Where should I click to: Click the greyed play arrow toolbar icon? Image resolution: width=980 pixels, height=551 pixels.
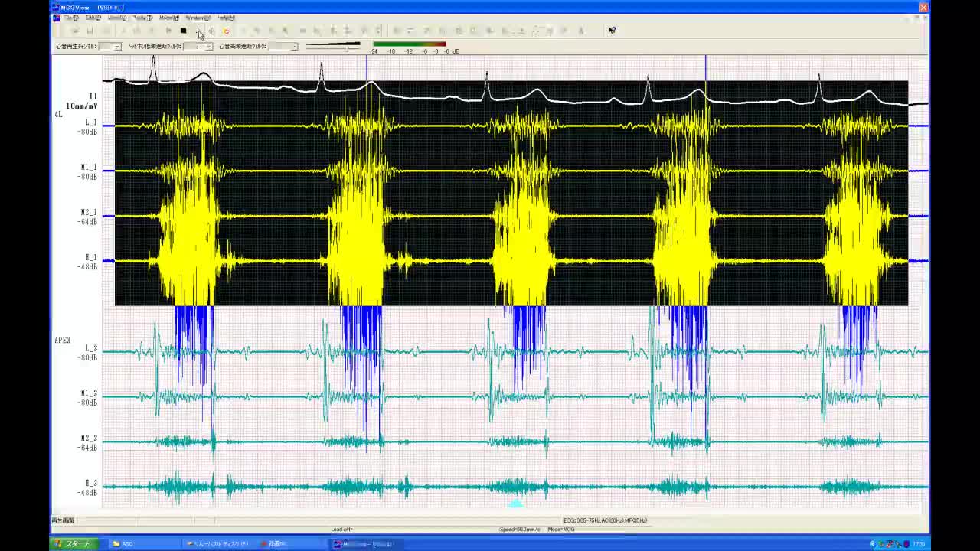tap(168, 31)
